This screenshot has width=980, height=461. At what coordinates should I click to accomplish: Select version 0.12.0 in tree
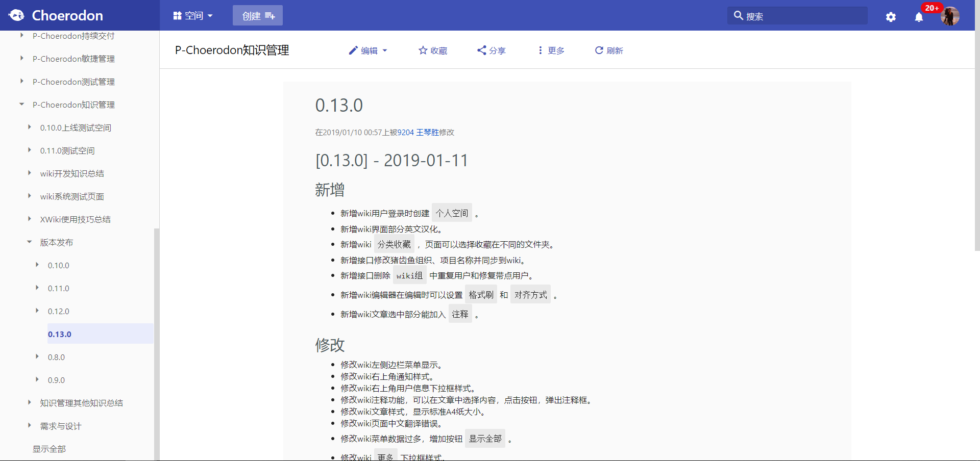pyautogui.click(x=59, y=311)
